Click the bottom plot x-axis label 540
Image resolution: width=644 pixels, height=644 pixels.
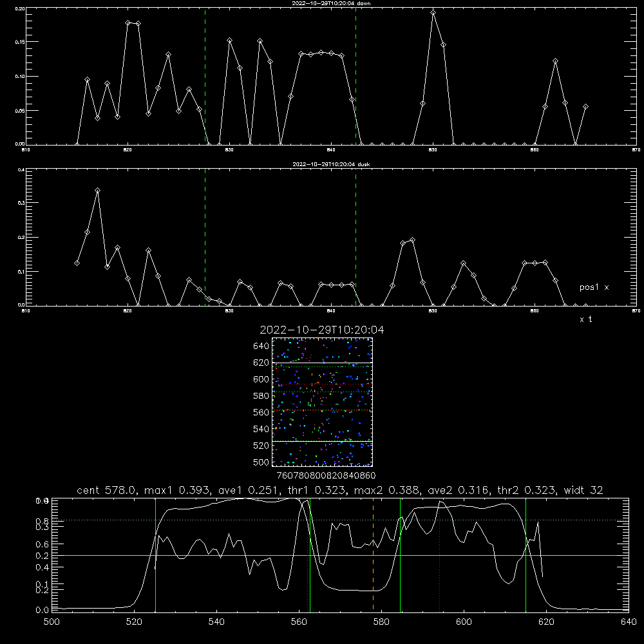coord(216,622)
